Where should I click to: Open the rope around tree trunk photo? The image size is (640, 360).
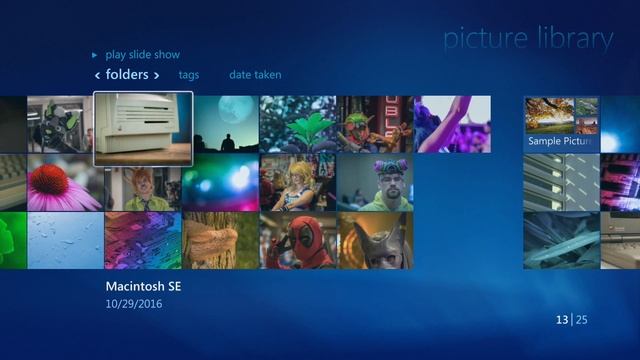220,240
